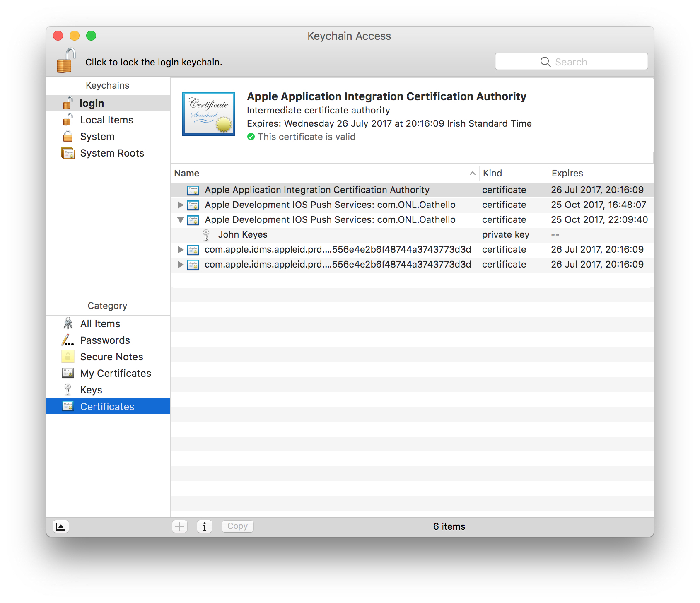Expand the Oathello certificate expiring at 16:48:07
This screenshot has height=603, width=700.
[x=180, y=205]
